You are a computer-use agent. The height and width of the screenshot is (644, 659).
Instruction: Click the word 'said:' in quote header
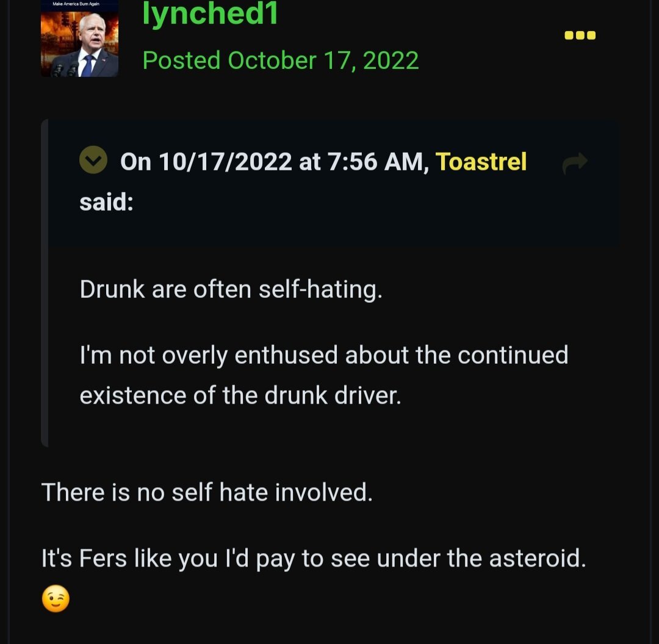point(106,202)
